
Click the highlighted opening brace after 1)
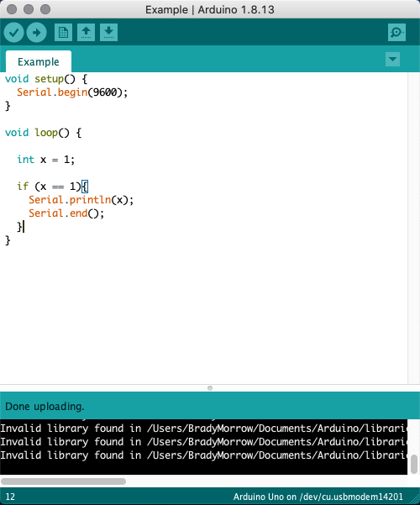[85, 187]
